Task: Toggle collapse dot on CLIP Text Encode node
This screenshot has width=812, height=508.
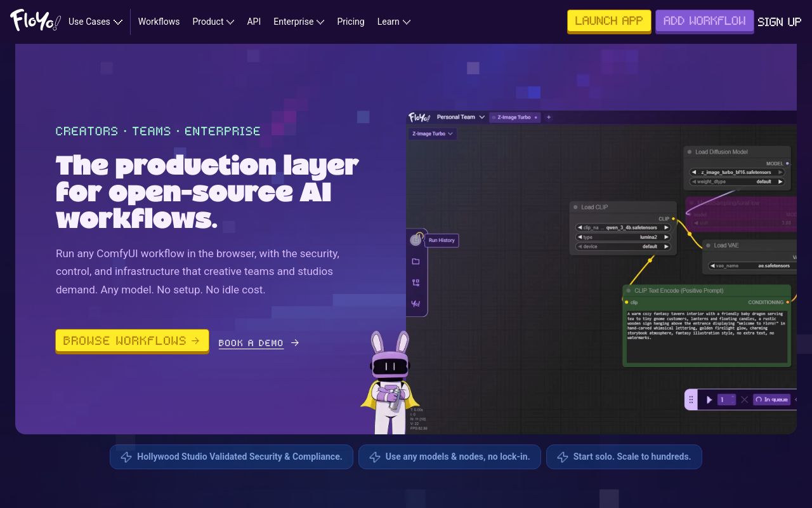Action: point(629,291)
